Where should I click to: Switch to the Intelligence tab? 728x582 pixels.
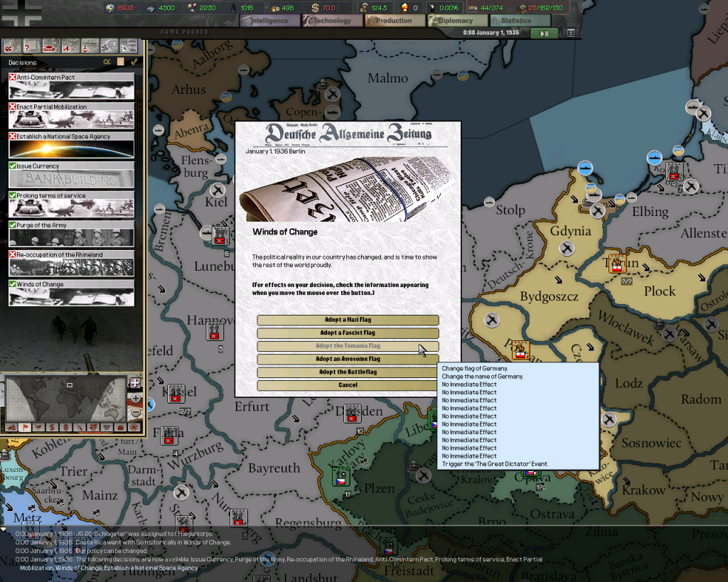pos(269,21)
